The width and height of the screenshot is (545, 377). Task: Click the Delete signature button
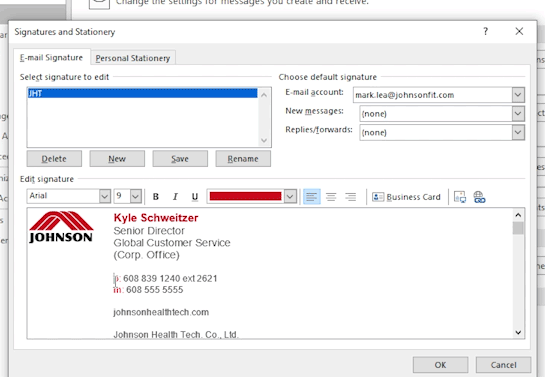[x=54, y=159]
